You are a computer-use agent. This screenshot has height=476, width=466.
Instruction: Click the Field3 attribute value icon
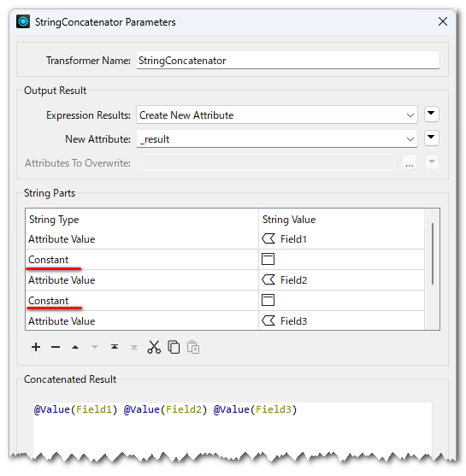pyautogui.click(x=268, y=320)
